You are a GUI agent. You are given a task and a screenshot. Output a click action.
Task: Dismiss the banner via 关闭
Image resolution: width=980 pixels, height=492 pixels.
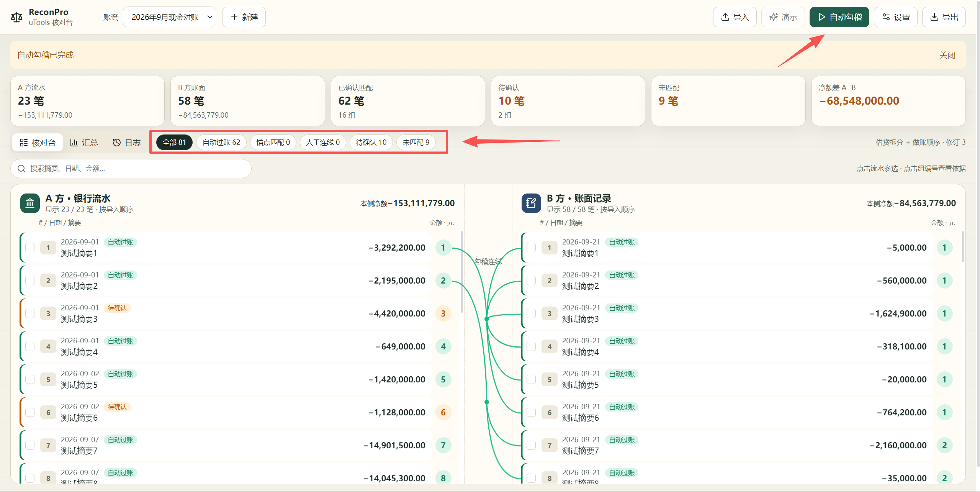pos(947,55)
